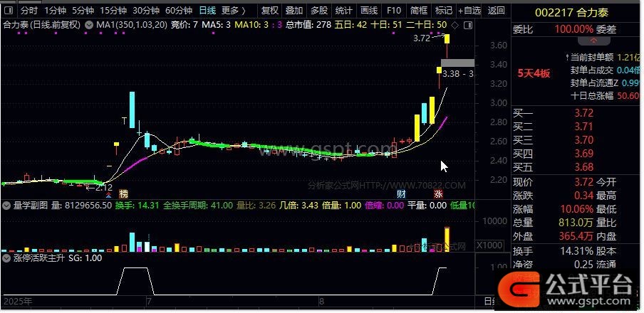Select the 1分钟 period tab
The width and height of the screenshot is (644, 313).
coord(55,10)
